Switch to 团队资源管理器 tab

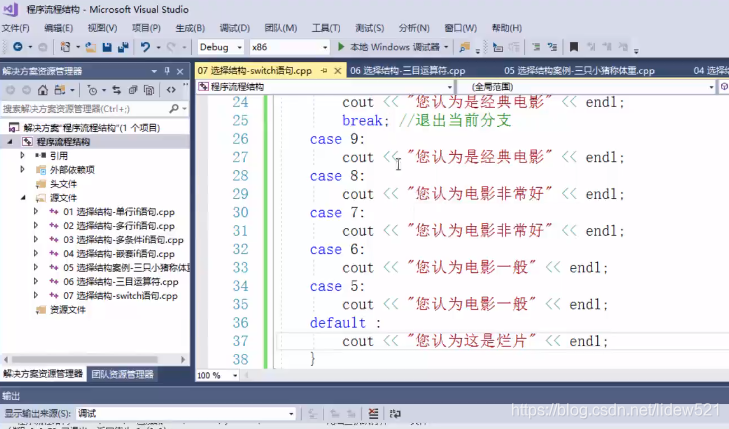pos(122,374)
